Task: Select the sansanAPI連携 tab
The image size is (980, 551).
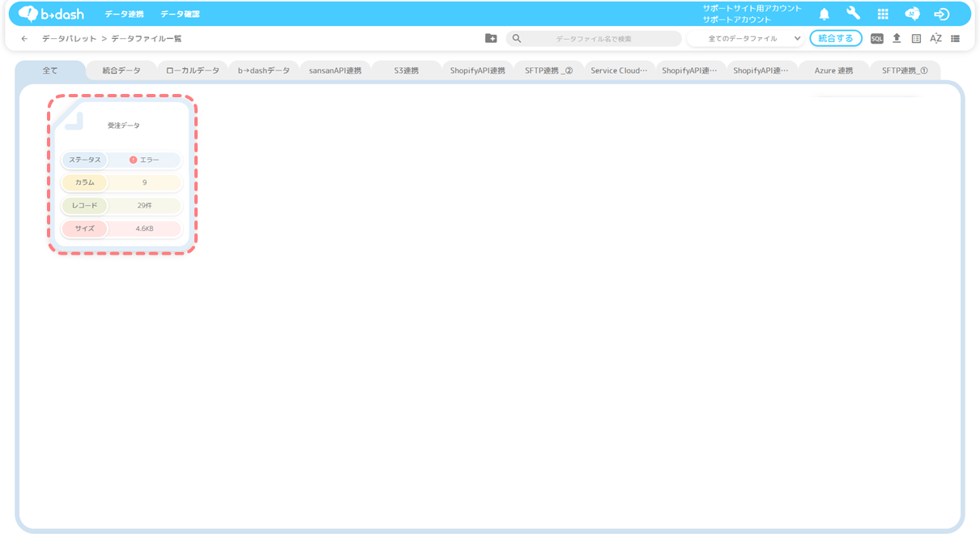Action: 335,70
